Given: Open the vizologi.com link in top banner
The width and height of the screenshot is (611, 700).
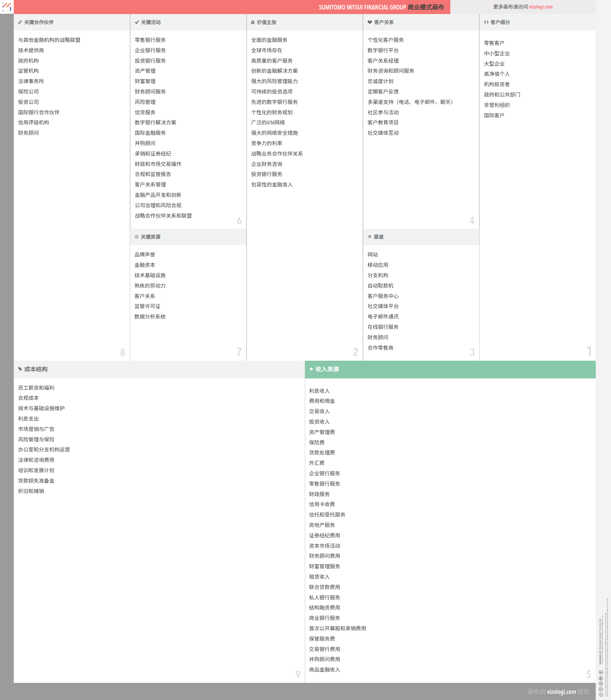Looking at the screenshot, I should pyautogui.click(x=540, y=7).
